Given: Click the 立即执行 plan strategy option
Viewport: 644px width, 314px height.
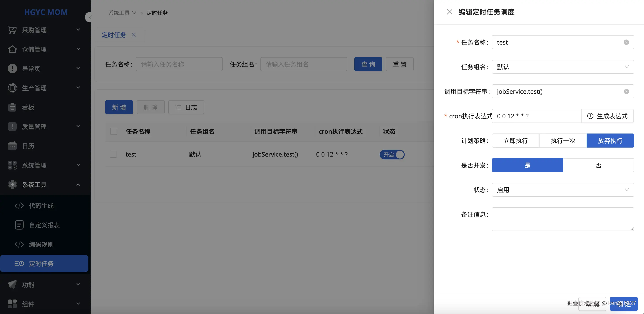Looking at the screenshot, I should (515, 141).
